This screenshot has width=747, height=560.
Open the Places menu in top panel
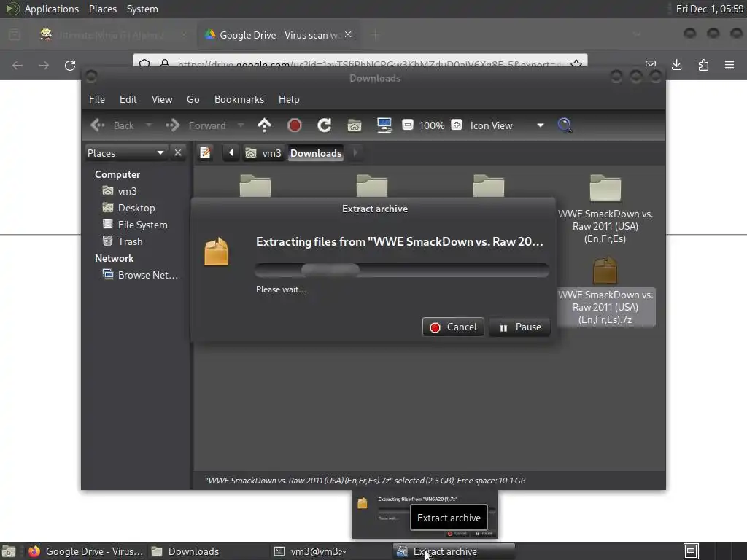point(102,9)
